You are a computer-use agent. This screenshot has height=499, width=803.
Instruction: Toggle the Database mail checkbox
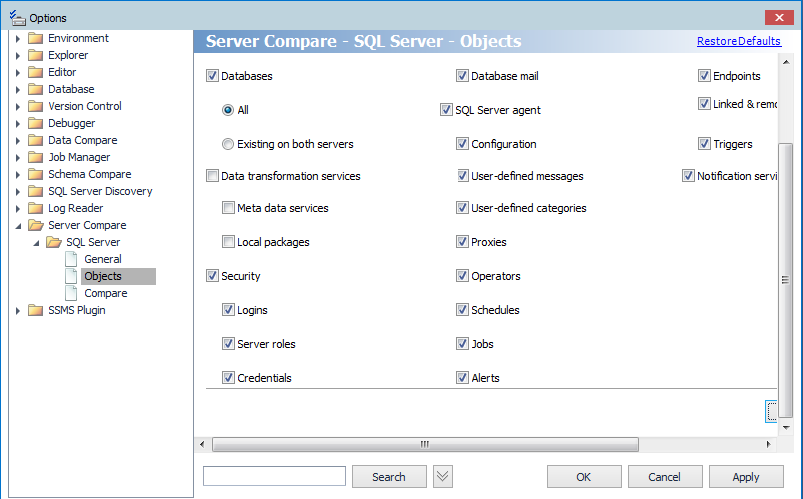point(462,76)
